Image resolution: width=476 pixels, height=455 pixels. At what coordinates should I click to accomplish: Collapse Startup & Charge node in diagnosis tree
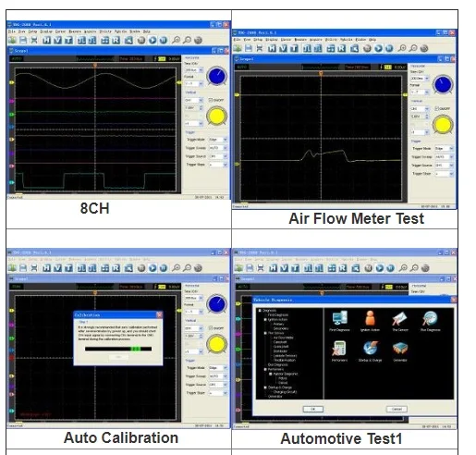[265, 387]
